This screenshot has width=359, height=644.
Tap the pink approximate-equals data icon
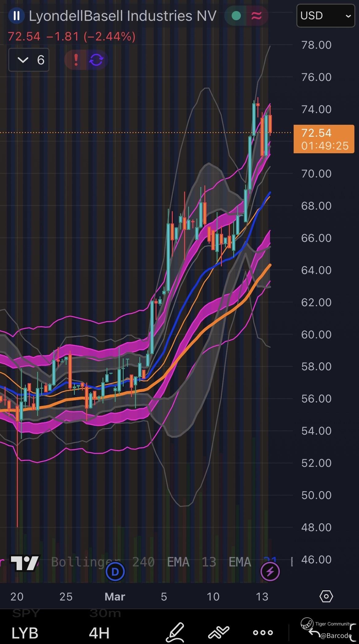click(257, 16)
